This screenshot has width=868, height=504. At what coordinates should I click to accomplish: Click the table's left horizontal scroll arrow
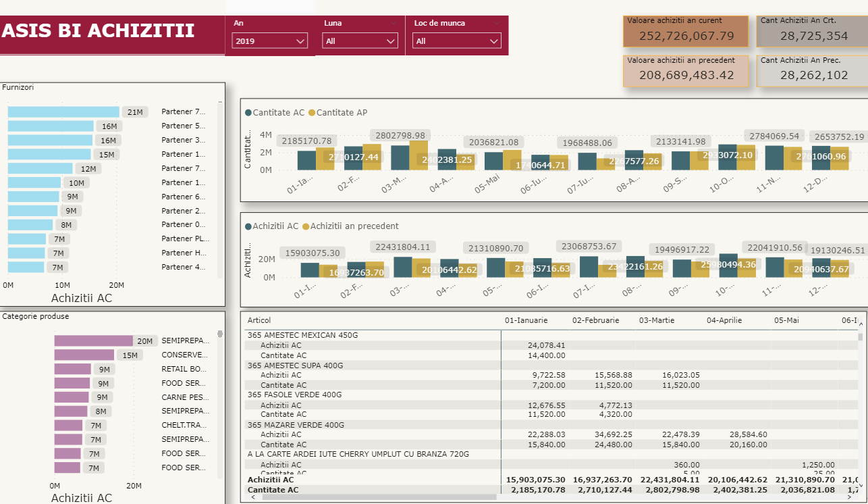[x=252, y=497]
